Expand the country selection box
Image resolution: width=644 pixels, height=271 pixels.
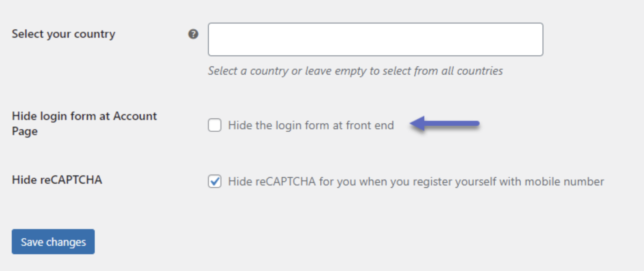(x=375, y=39)
